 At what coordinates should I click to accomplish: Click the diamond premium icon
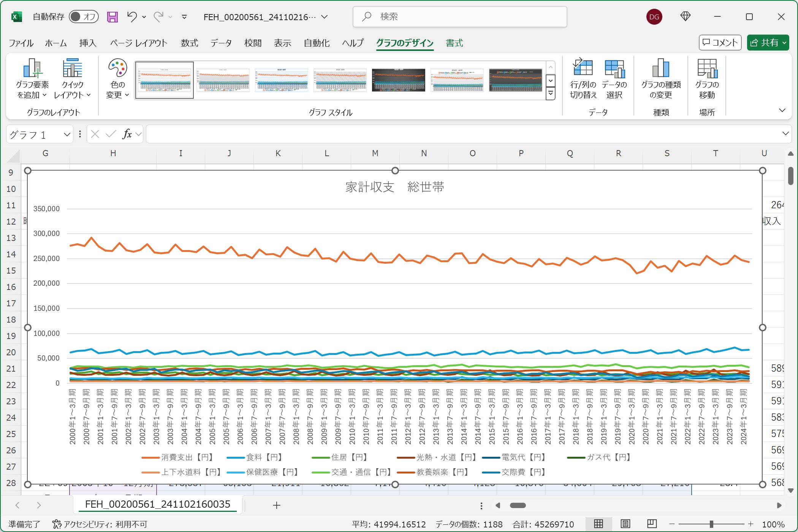coord(686,16)
